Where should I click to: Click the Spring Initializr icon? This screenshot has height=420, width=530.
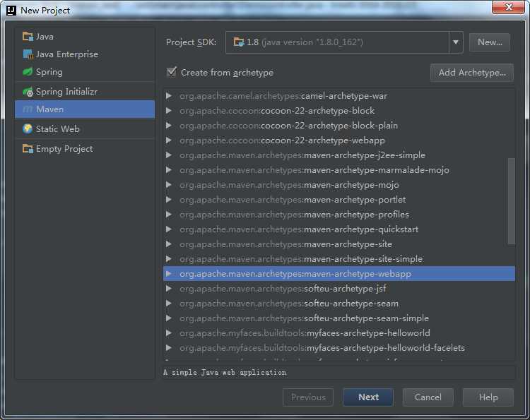[28, 92]
